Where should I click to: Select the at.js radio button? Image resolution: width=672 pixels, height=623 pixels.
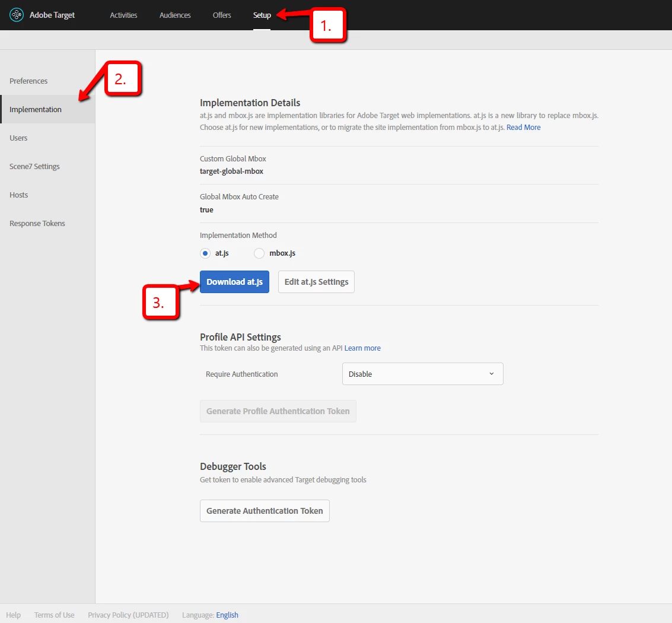click(x=205, y=253)
